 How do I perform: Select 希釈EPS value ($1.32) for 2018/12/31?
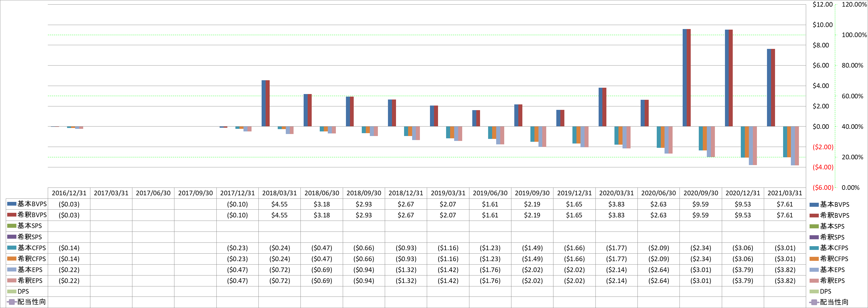point(406,281)
